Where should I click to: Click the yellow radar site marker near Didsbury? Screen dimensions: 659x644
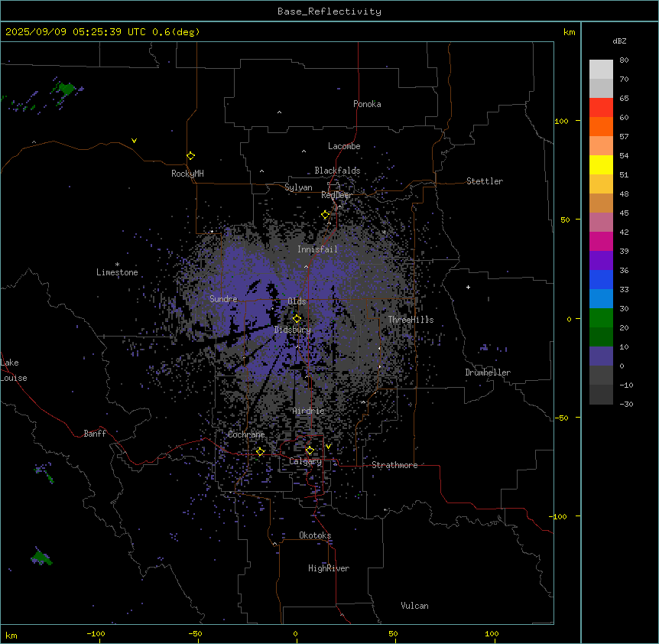tap(297, 319)
